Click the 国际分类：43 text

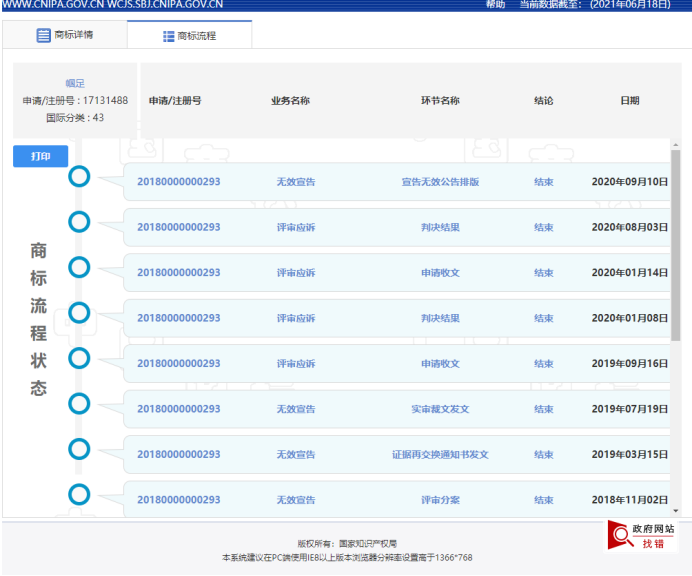(x=75, y=118)
